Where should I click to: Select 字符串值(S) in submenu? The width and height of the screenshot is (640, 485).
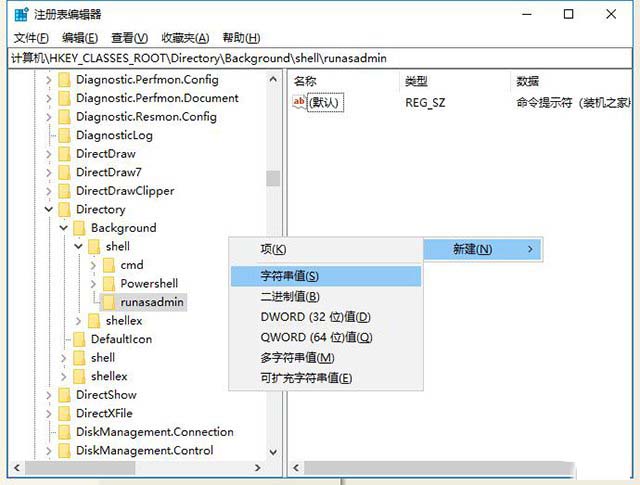click(x=326, y=276)
